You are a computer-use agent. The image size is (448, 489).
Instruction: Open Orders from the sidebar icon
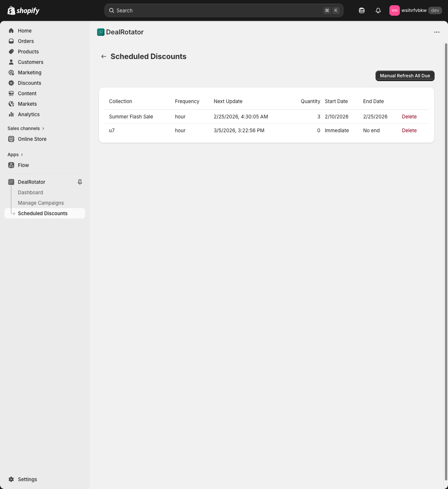(11, 41)
